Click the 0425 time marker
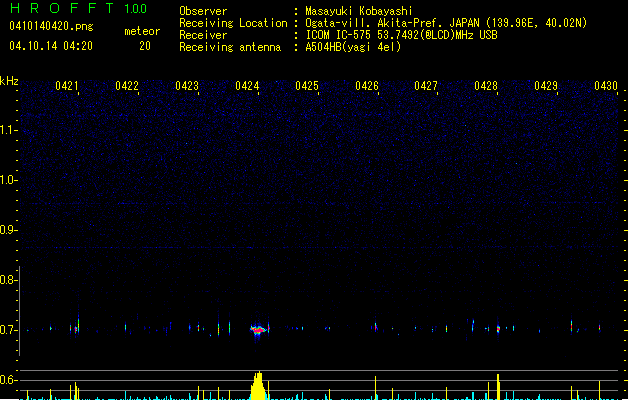The width and height of the screenshot is (629, 400). [307, 86]
